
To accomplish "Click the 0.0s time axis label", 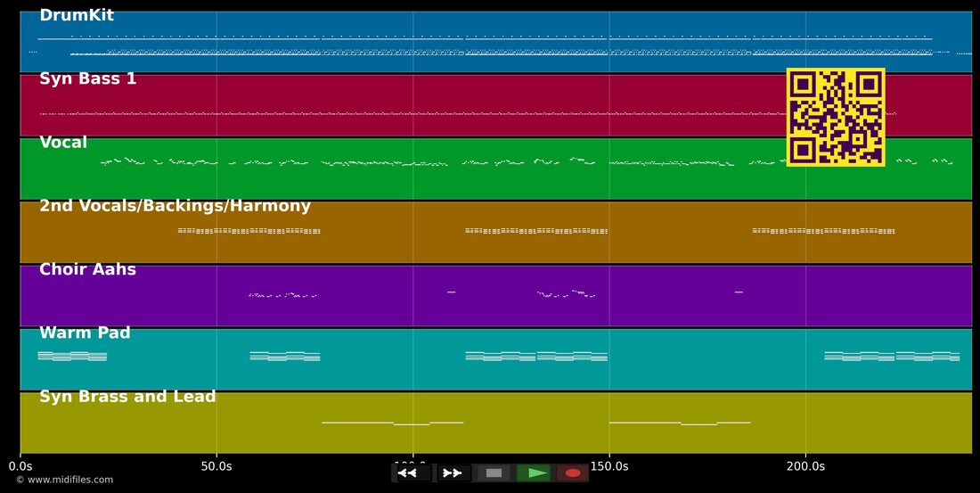I will [x=20, y=466].
